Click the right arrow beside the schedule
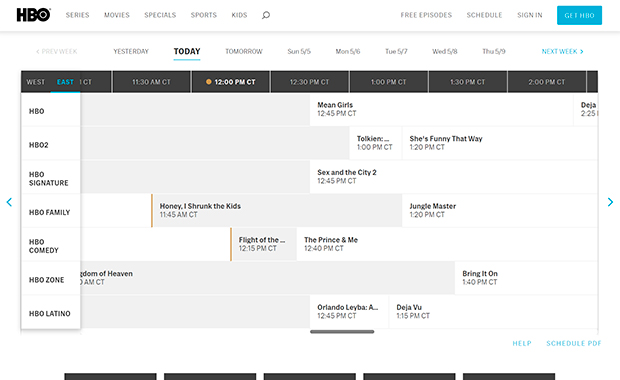The image size is (620, 380). tap(610, 202)
